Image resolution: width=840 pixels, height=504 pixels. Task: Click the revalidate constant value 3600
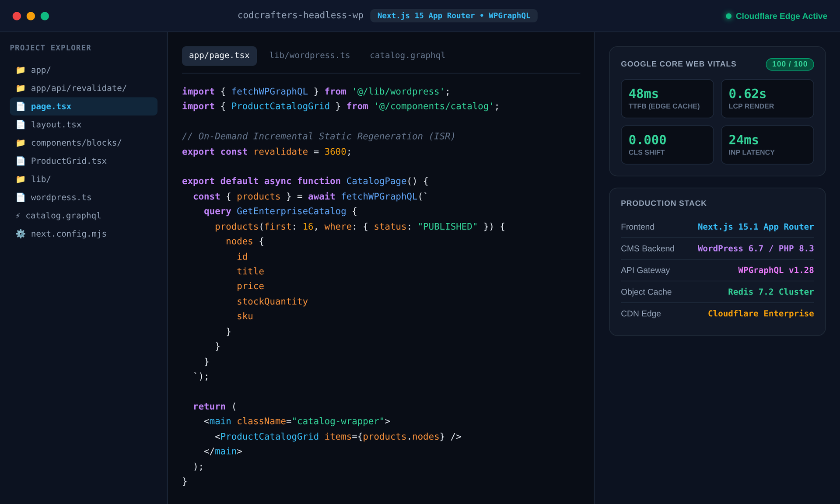tap(335, 152)
